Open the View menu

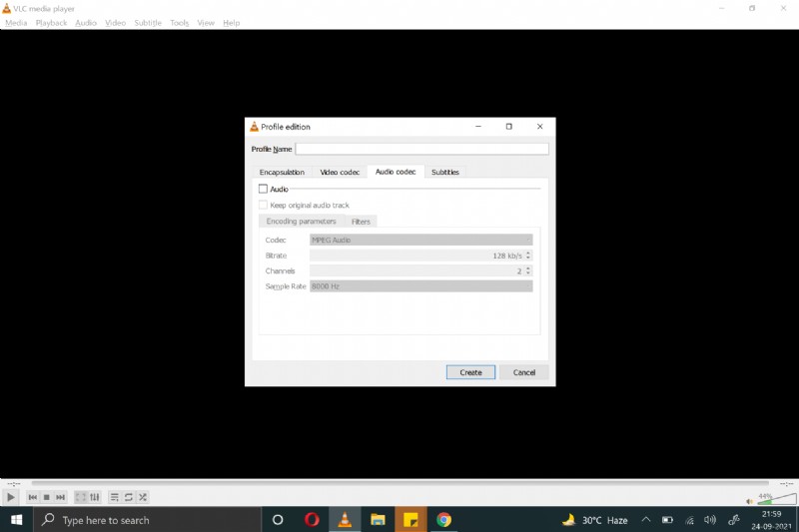point(206,23)
